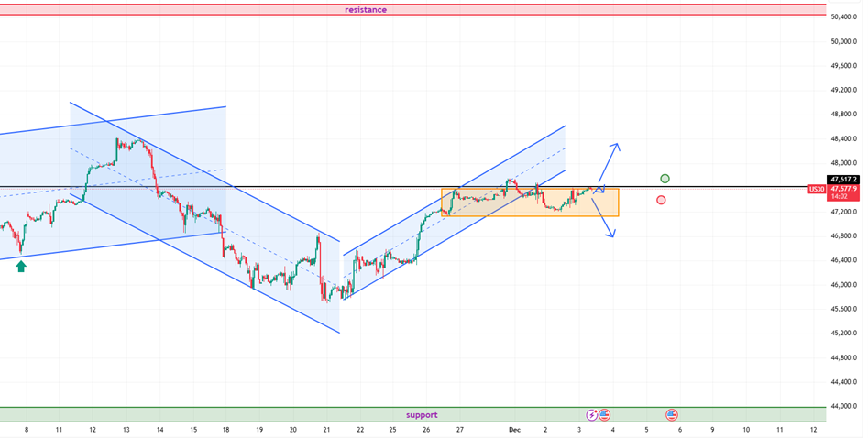
Task: Click date 21 on the time axis
Action: pyautogui.click(x=325, y=429)
